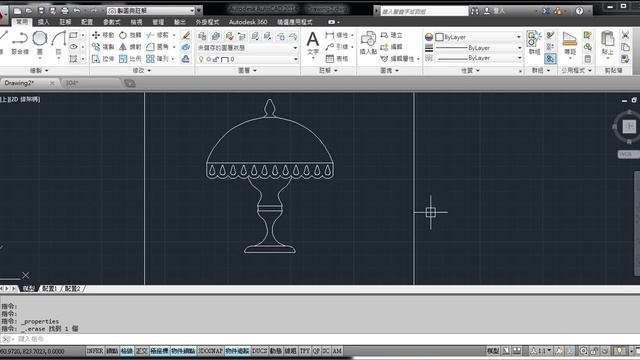Click the keyword search field in title bar
This screenshot has width=640, height=360.
(x=424, y=11)
